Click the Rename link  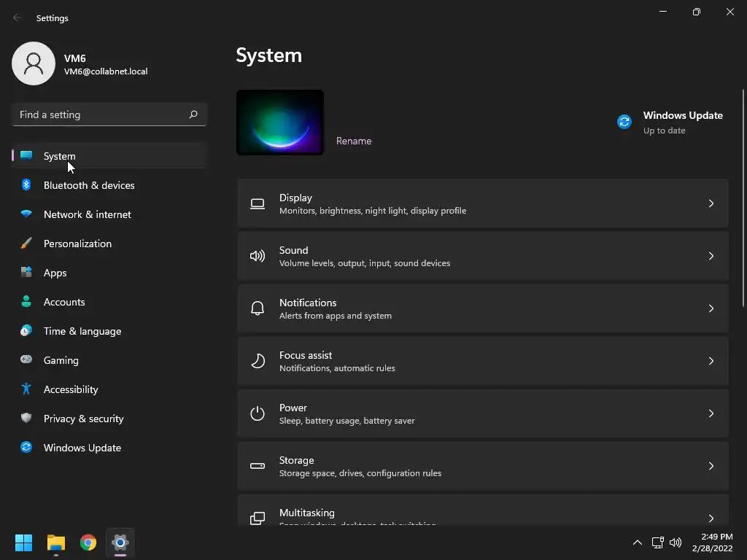click(354, 141)
